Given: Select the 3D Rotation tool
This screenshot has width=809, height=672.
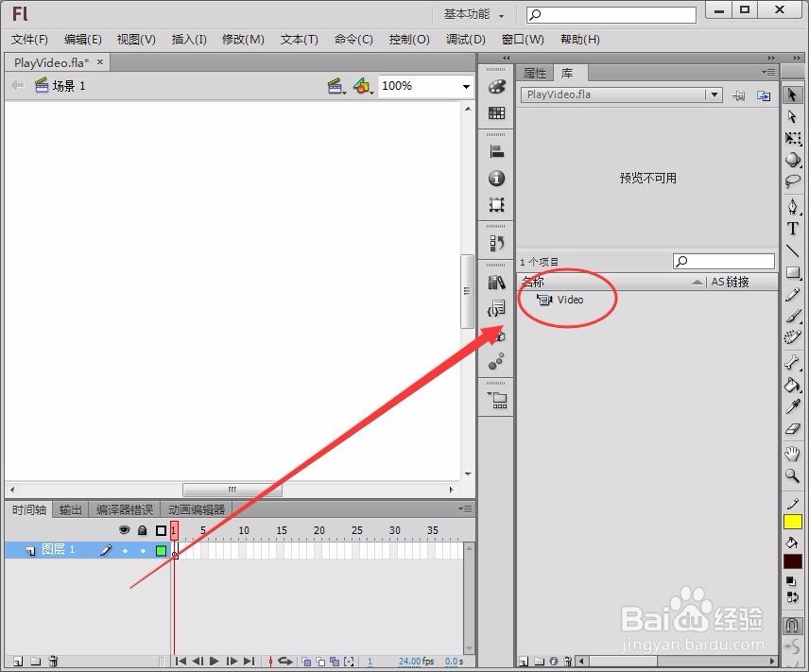Looking at the screenshot, I should [x=792, y=160].
